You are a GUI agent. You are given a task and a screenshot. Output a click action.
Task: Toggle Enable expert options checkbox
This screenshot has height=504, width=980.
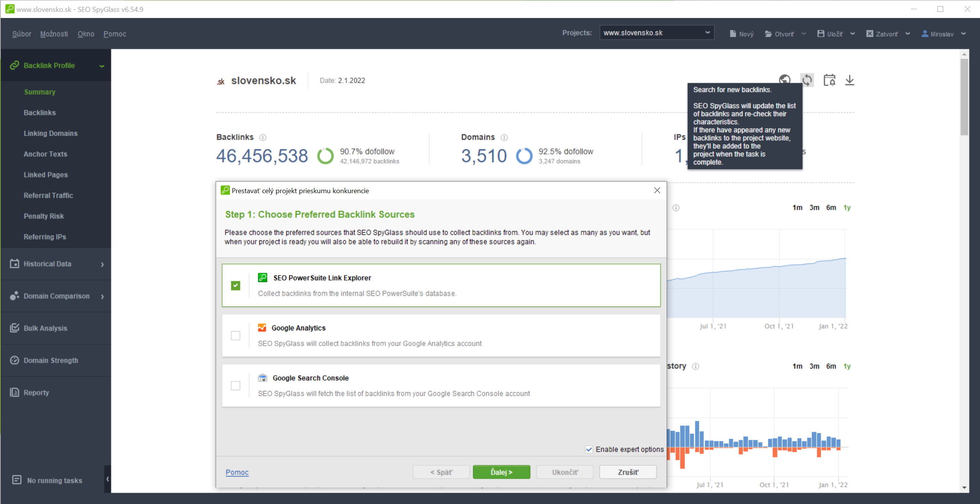tap(589, 450)
